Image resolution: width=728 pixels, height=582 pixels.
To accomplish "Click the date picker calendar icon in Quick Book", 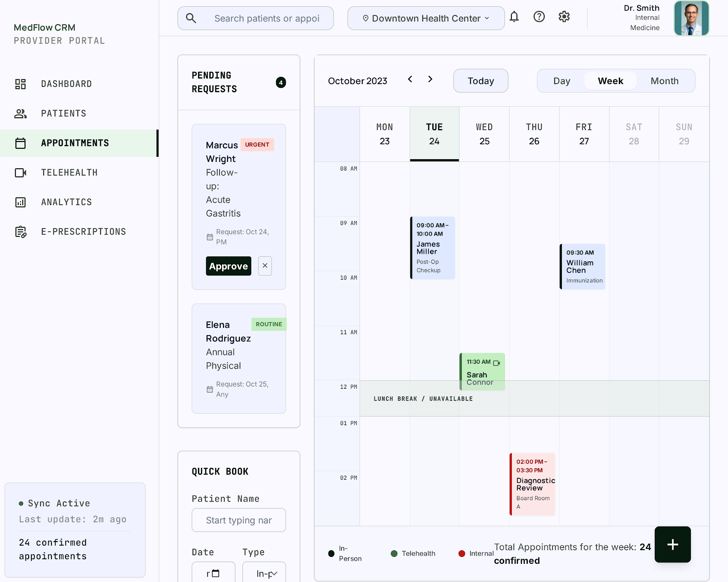I will [216, 573].
